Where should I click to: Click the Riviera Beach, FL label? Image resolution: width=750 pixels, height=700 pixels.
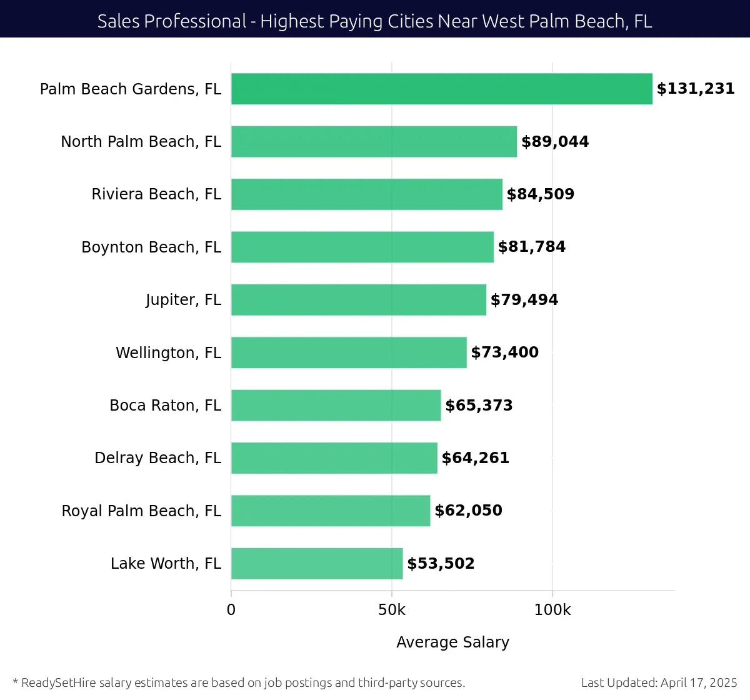click(x=156, y=194)
